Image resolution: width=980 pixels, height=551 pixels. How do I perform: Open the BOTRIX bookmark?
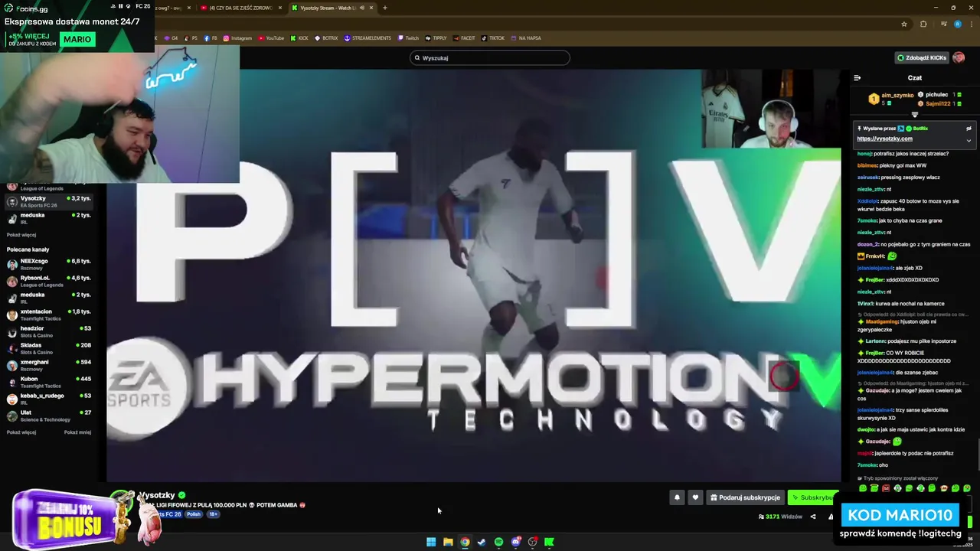pos(326,37)
